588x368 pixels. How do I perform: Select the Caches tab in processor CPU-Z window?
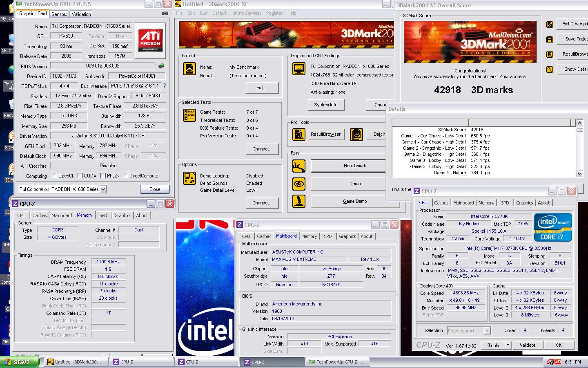point(441,203)
